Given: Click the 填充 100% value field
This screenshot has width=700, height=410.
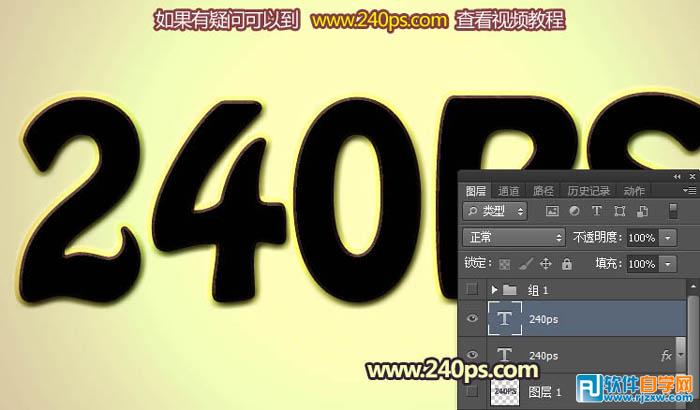Looking at the screenshot, I should 643,264.
